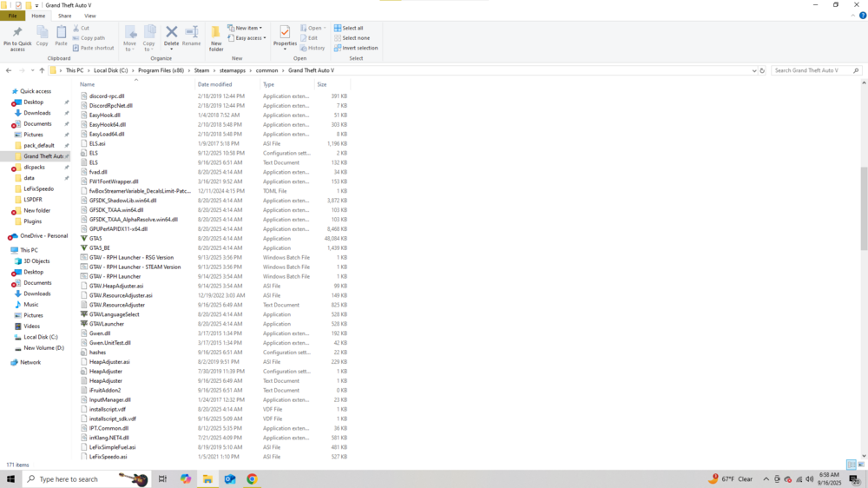
Task: Click the file list vertical scrollbar
Action: (x=864, y=208)
